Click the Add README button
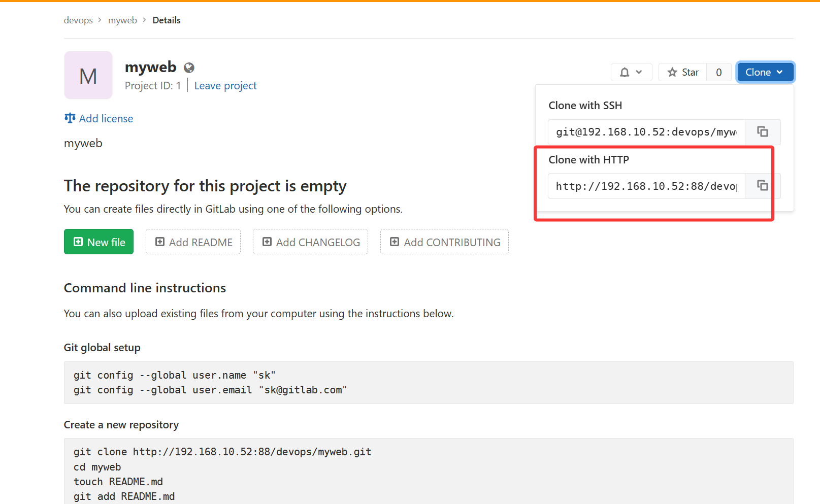This screenshot has width=820, height=504. (193, 242)
